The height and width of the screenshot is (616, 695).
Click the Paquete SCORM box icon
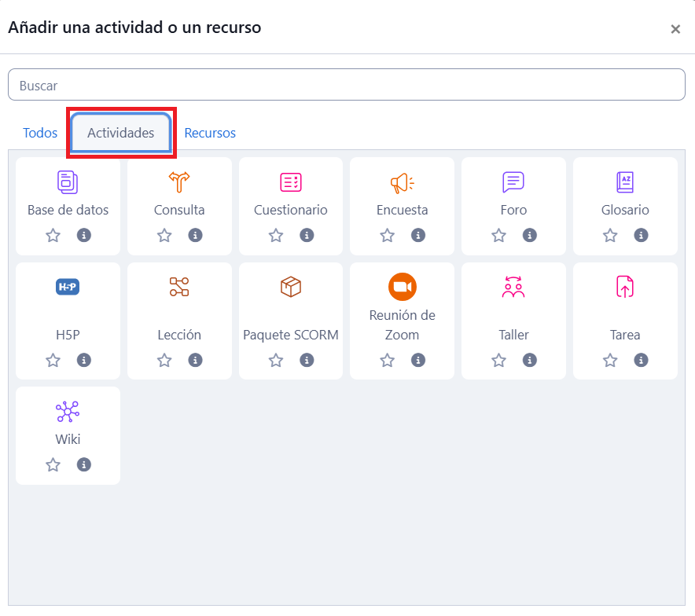[291, 287]
